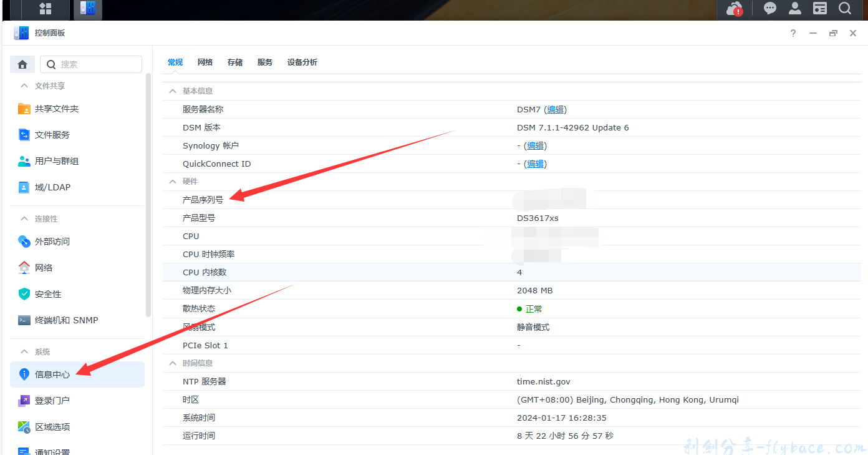Switch to the 常规 tab
Screen dimensions: 868x455
point(175,62)
